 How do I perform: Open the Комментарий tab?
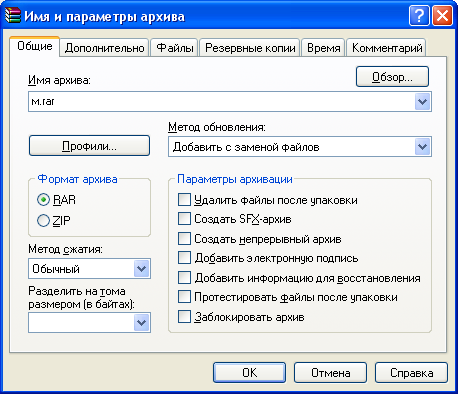point(387,48)
